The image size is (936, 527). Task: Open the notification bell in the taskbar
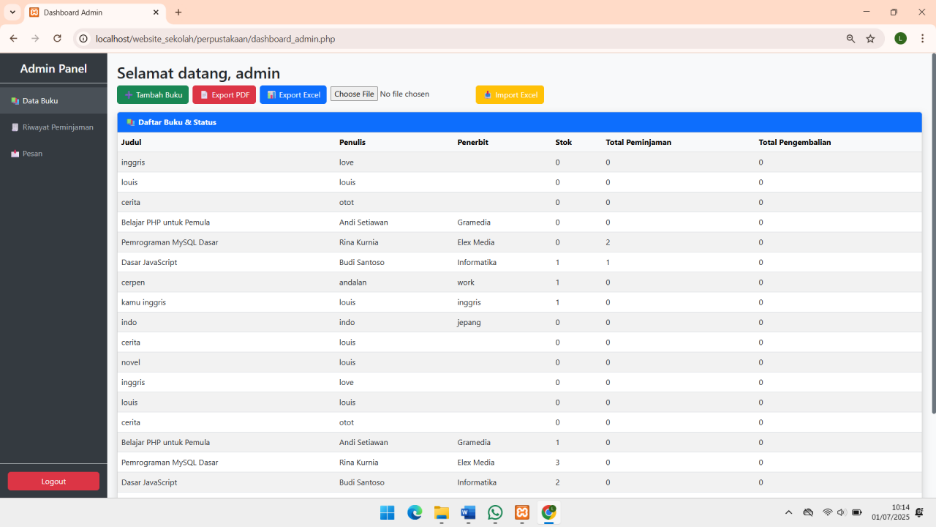(x=920, y=513)
